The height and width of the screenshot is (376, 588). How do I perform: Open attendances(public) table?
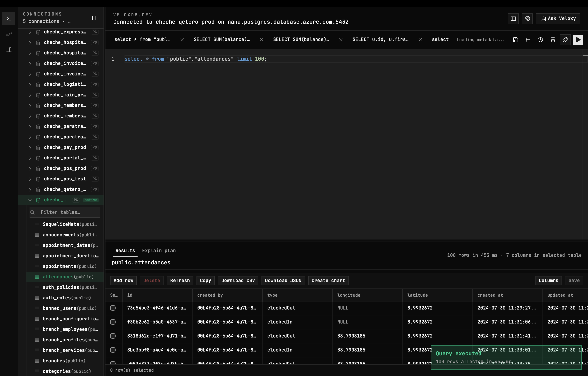(65, 277)
